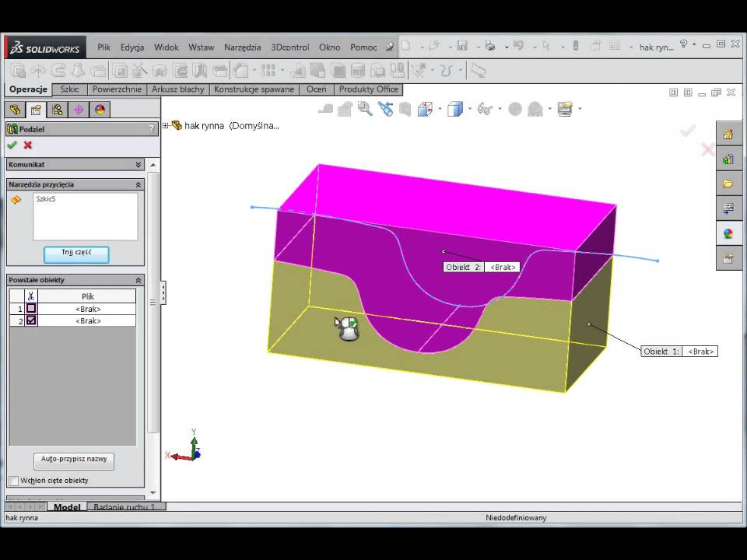Click the New document icon
Image resolution: width=747 pixels, height=560 pixels.
tap(406, 46)
